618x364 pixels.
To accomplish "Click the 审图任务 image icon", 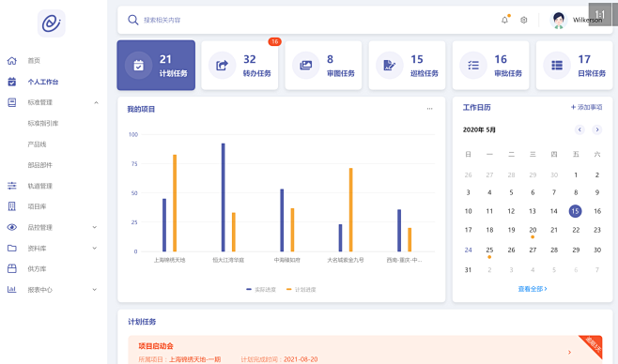I will point(306,66).
